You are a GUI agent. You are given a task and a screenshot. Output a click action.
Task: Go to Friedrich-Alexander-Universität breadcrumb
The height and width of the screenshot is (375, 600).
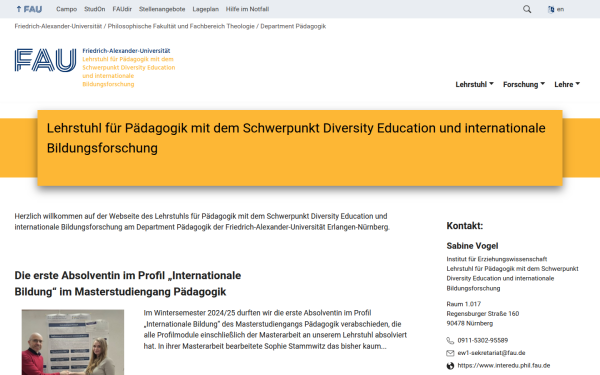coord(58,26)
